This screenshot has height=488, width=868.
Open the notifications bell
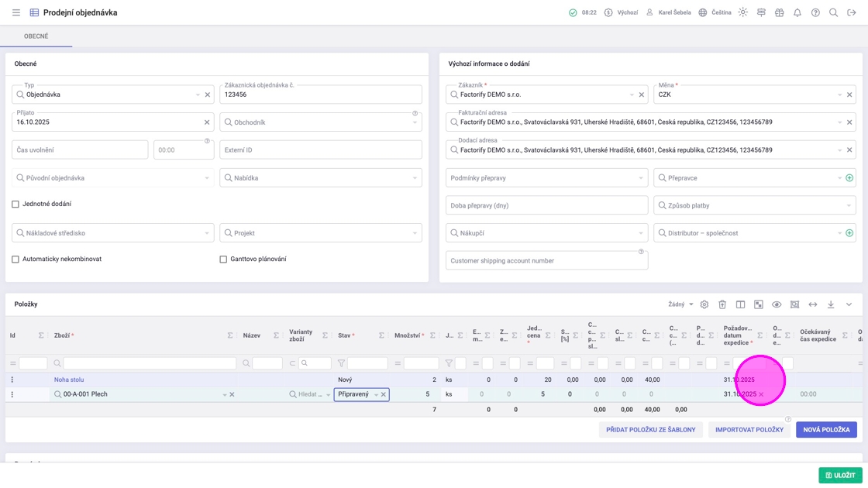tap(797, 12)
